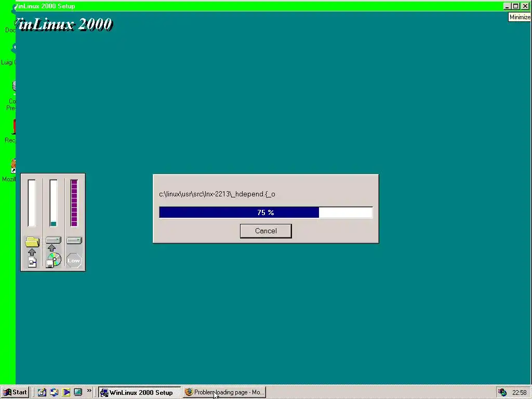Click the first quick launch icon
This screenshot has width=532, height=399.
[x=42, y=392]
